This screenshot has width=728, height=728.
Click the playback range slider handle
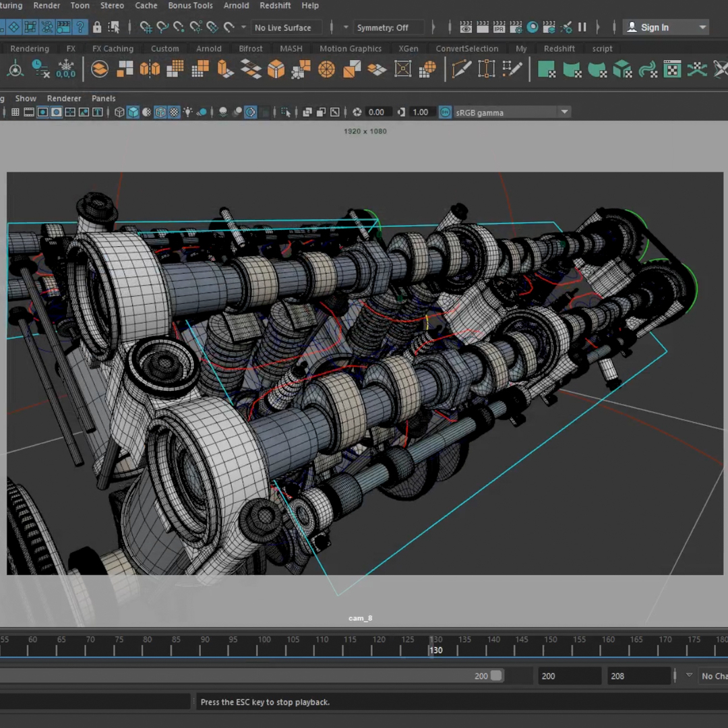point(497,675)
